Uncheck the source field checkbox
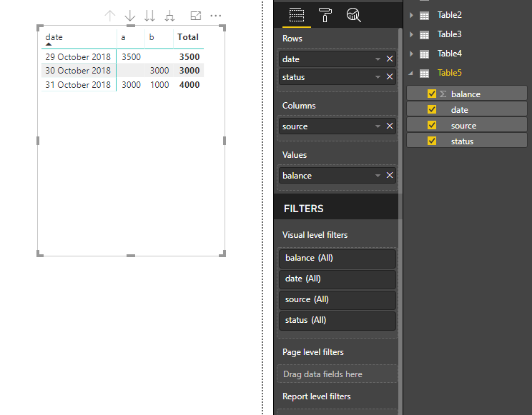This screenshot has width=532, height=415. 432,125
